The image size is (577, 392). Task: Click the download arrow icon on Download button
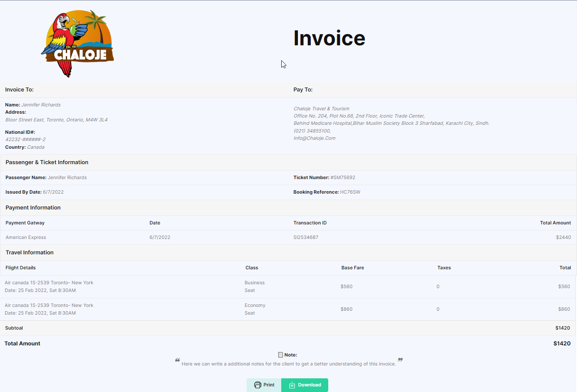[x=292, y=385]
